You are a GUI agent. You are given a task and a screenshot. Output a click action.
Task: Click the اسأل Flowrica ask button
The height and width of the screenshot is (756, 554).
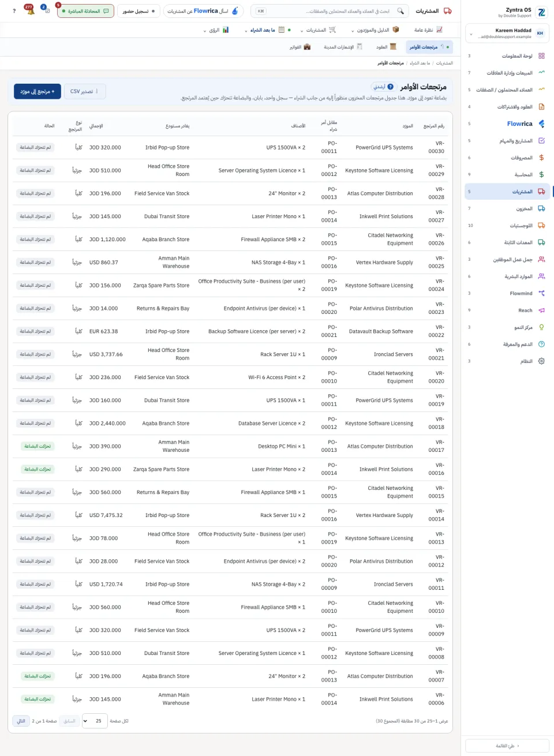(x=203, y=11)
